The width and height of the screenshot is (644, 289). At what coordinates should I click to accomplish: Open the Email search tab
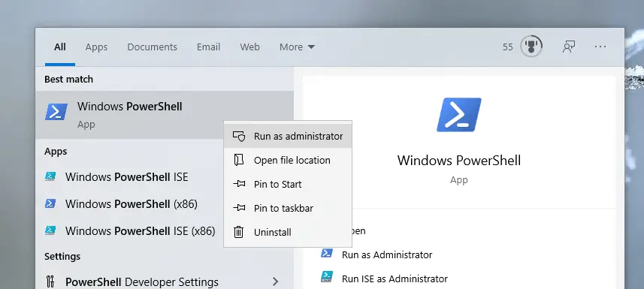coord(208,47)
